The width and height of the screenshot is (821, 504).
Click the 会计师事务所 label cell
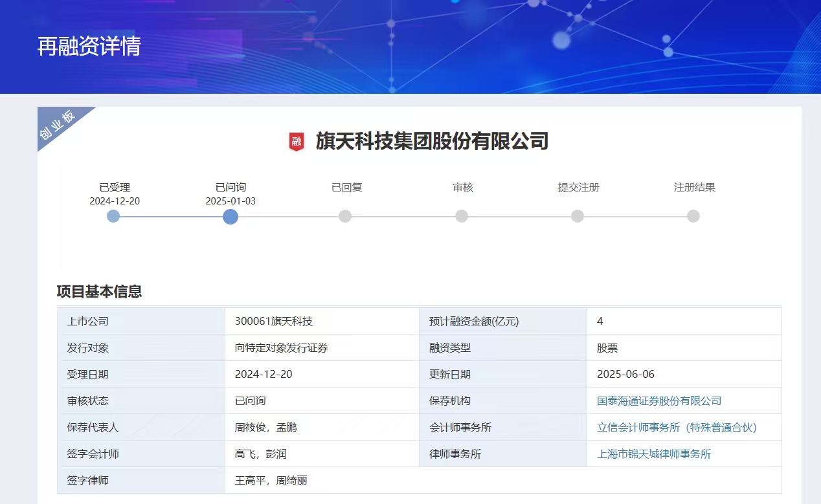(x=503, y=427)
